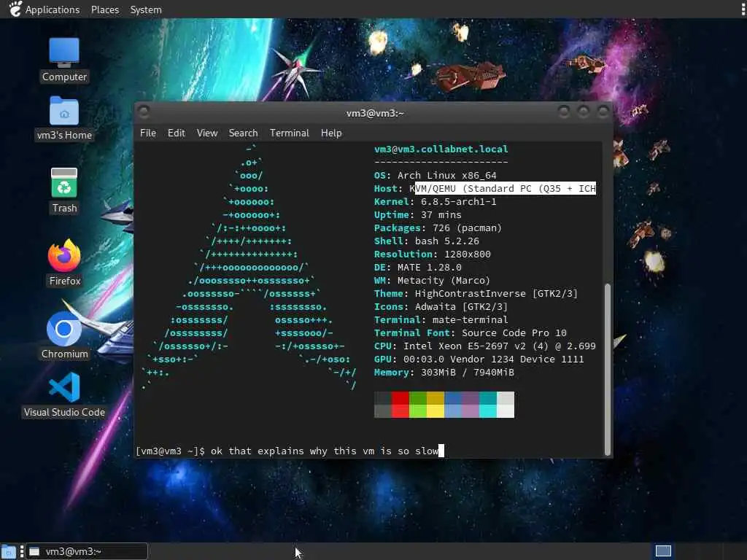
Task: Select the Trash desktop icon
Action: click(64, 190)
